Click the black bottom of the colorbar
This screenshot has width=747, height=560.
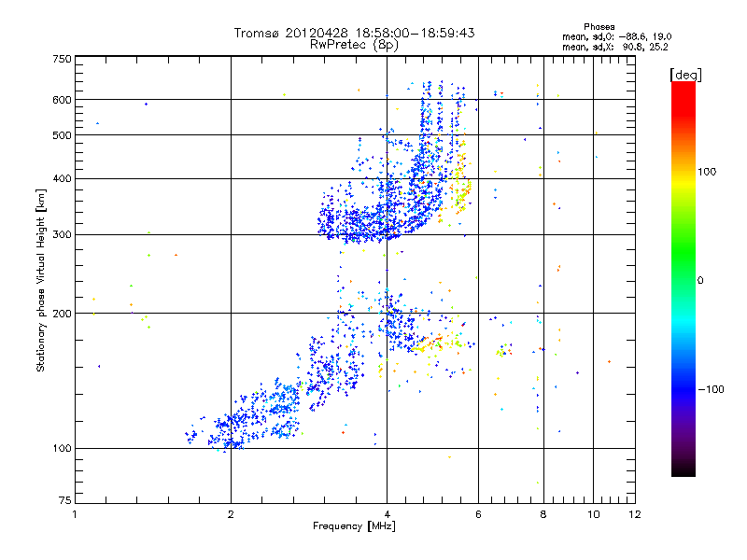coord(684,469)
